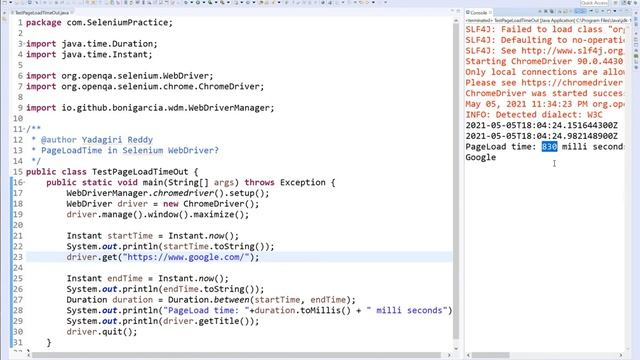Open the Open Perspective button beside Quick Access
This screenshot has height=360, width=640.
616,3
